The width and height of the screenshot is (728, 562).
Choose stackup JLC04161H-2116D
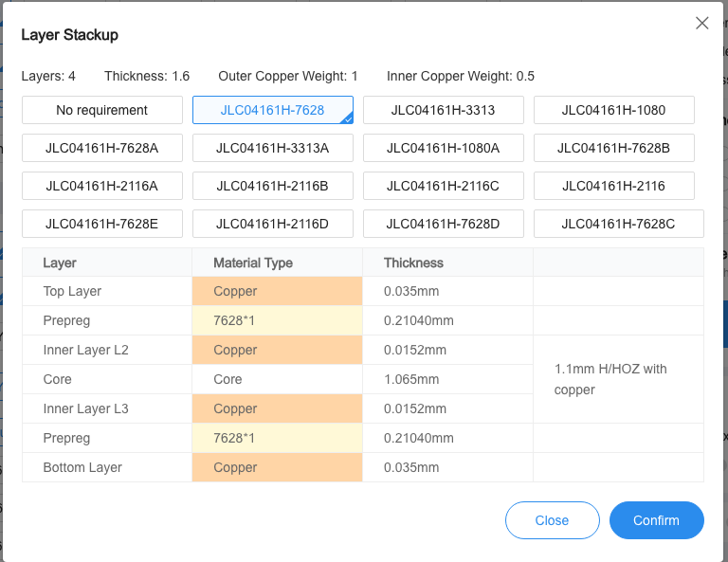tap(273, 224)
